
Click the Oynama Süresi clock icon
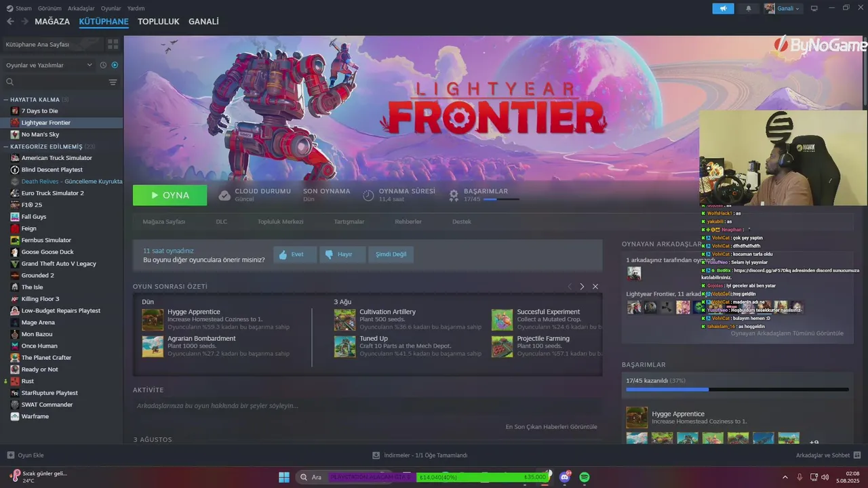(x=368, y=195)
